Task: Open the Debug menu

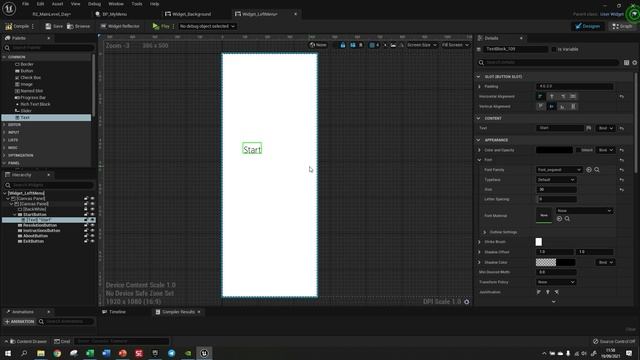Action: point(94,4)
